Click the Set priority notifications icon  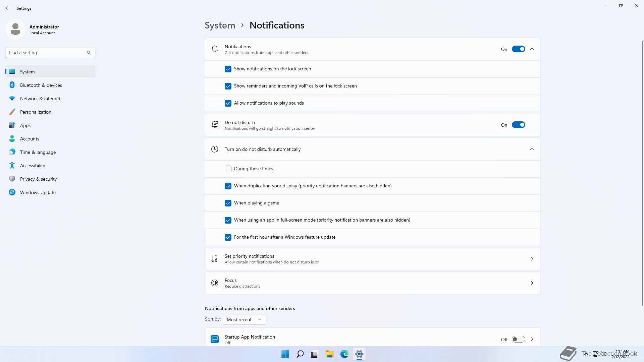coord(215,259)
